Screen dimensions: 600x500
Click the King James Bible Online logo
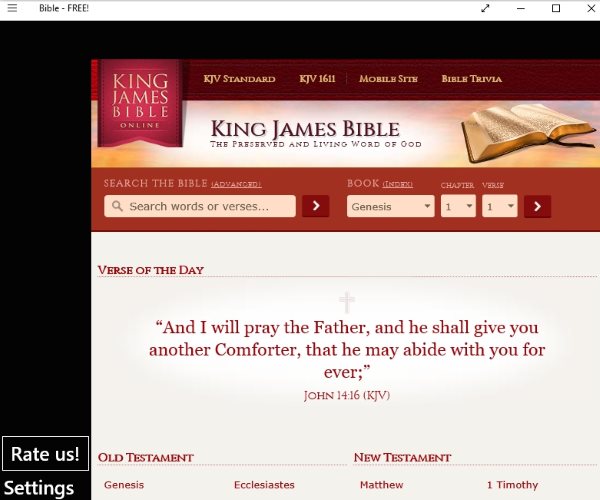140,103
